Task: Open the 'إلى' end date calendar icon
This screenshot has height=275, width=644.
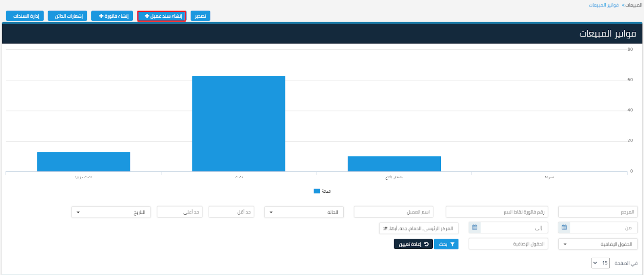Action: [475, 228]
